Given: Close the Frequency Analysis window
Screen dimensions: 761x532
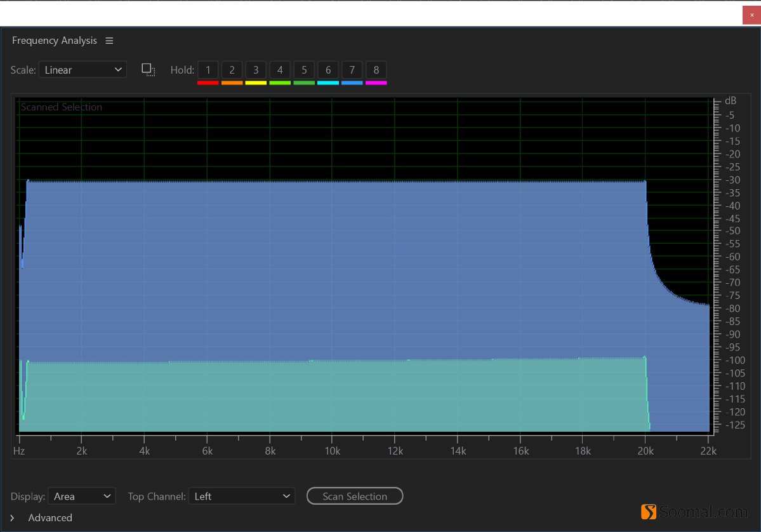Looking at the screenshot, I should (x=751, y=15).
